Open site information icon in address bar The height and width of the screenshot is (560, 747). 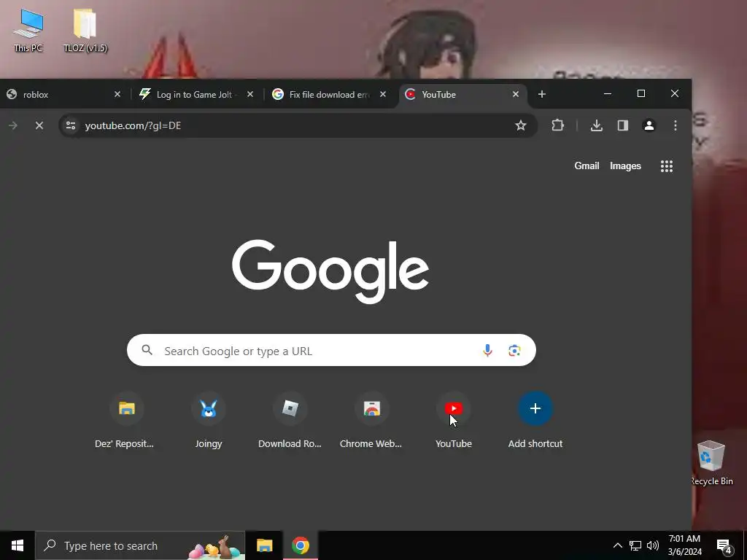(71, 125)
